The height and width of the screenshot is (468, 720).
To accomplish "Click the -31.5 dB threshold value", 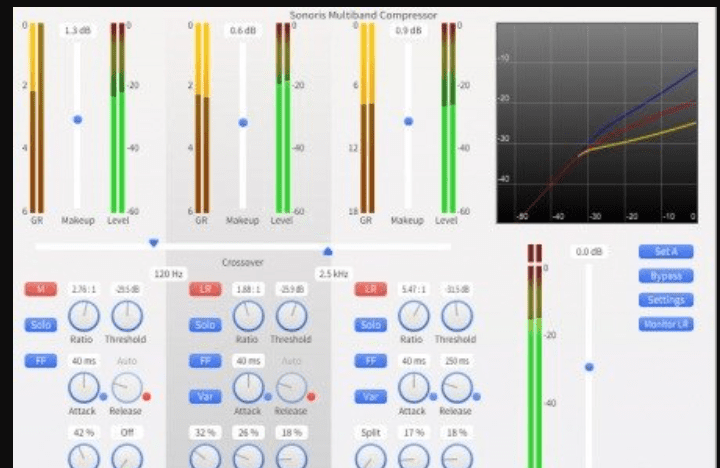I will point(457,289).
